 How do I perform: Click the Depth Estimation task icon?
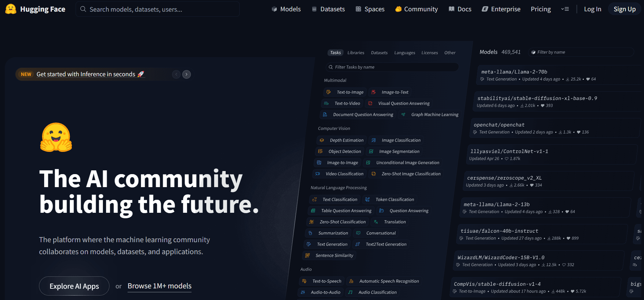point(322,140)
